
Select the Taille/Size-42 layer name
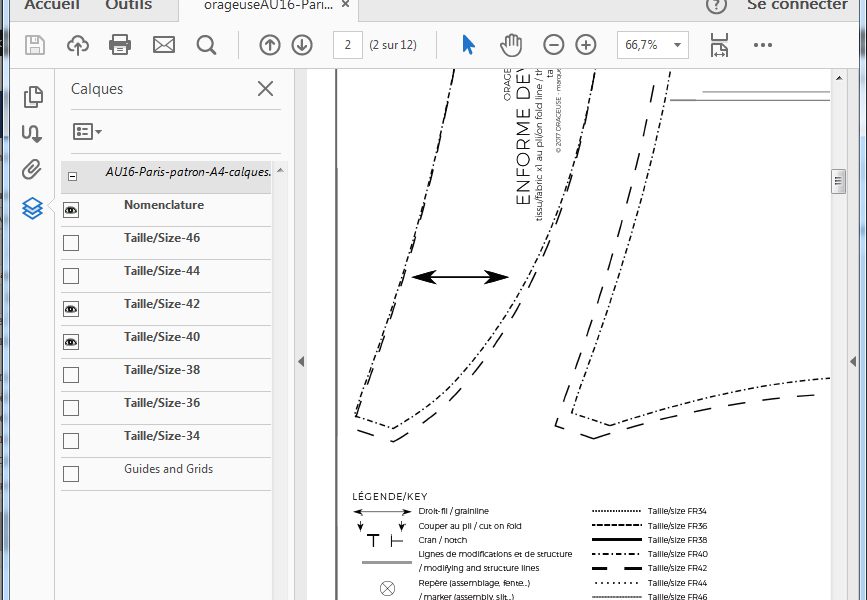pos(162,304)
